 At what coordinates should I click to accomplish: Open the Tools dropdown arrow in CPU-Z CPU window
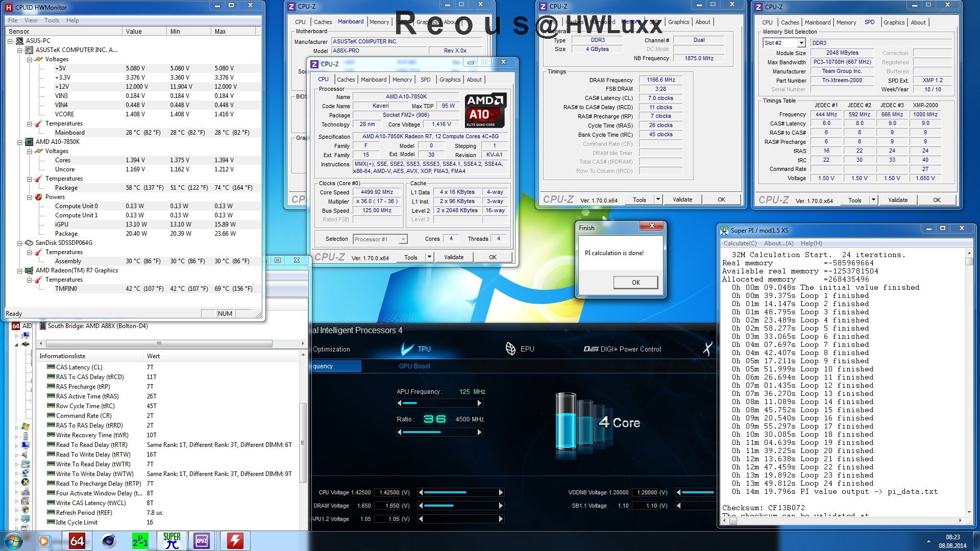[429, 257]
